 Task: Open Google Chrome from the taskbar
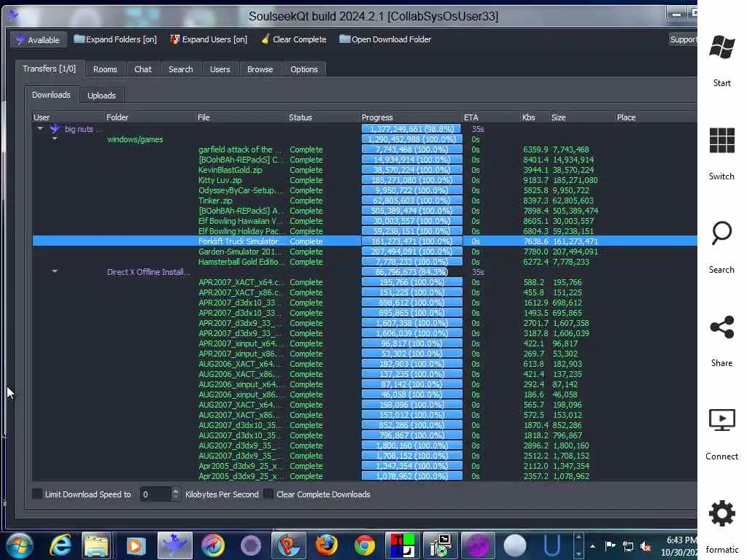click(x=365, y=545)
